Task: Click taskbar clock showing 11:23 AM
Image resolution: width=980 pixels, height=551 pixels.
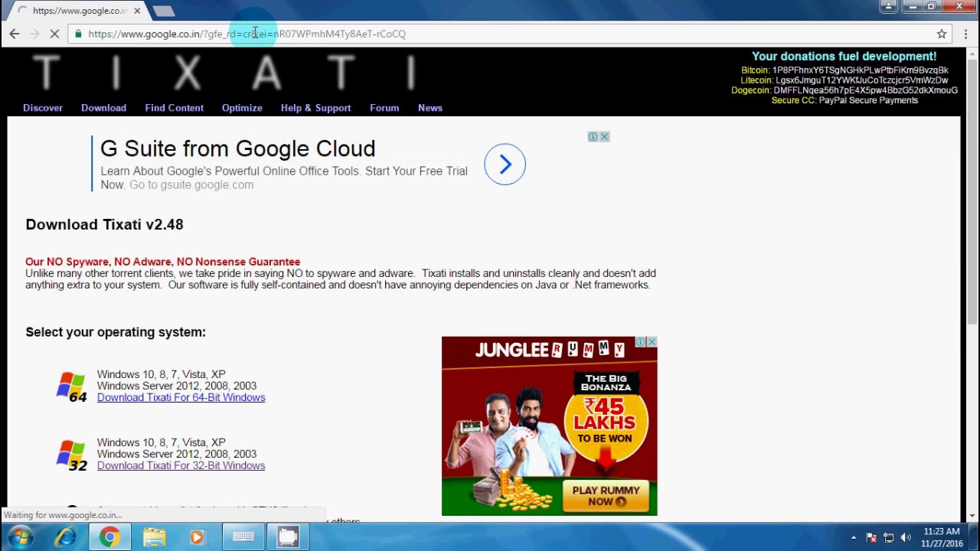Action: click(x=942, y=537)
